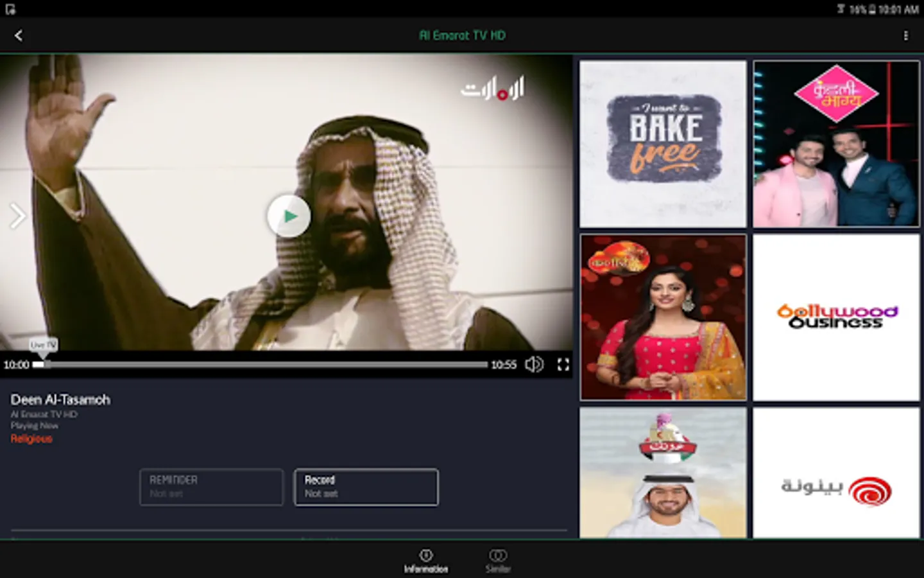Go back using the top-left arrow
This screenshot has height=578, width=924.
19,35
